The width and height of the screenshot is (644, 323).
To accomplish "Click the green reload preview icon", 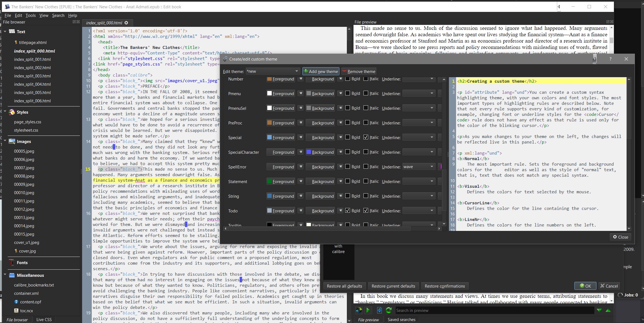I will point(389,310).
